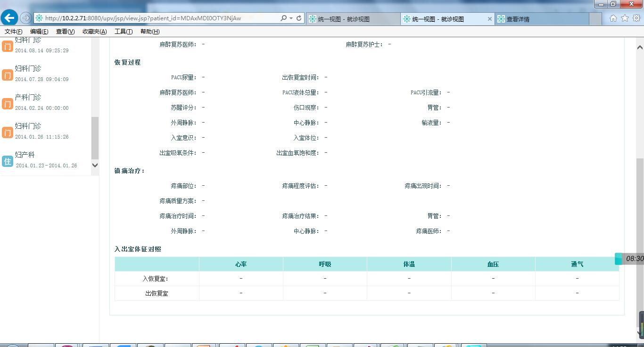The width and height of the screenshot is (644, 347).
Task: Close the active 统一视图 - 就诊视图 tab
Action: click(489, 19)
